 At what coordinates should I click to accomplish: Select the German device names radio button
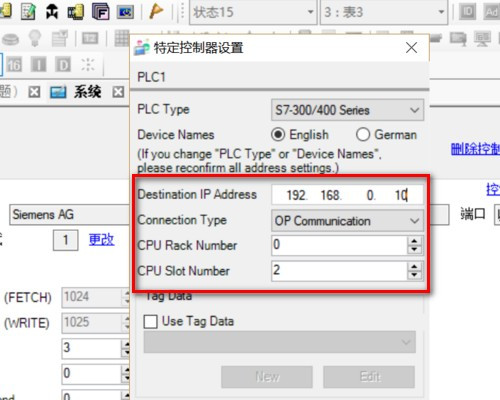click(363, 135)
